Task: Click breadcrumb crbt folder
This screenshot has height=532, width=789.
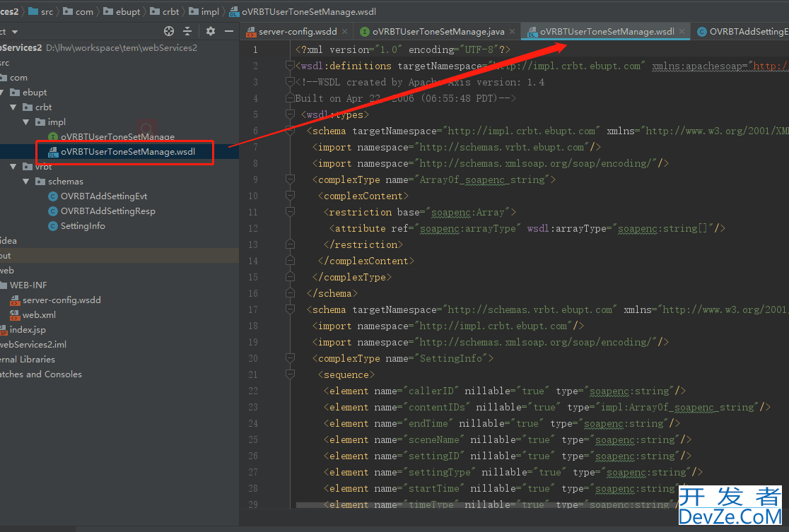Action: [x=165, y=11]
